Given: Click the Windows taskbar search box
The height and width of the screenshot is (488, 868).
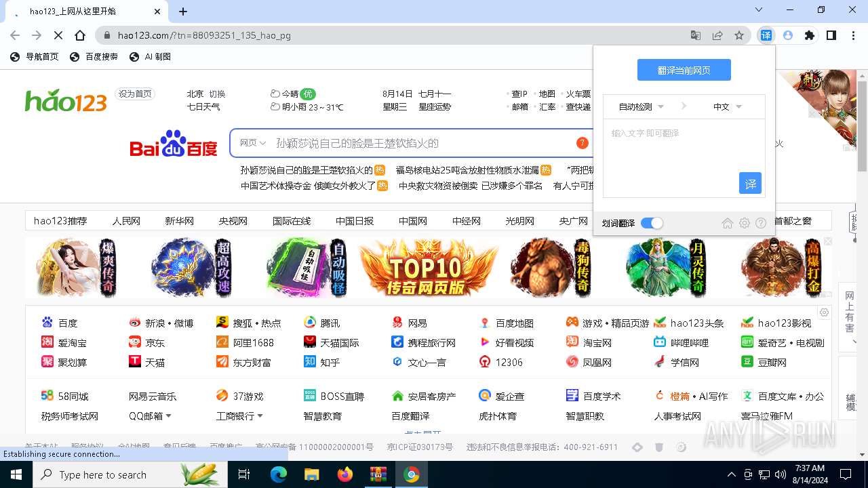Looking at the screenshot, I should click(x=130, y=474).
